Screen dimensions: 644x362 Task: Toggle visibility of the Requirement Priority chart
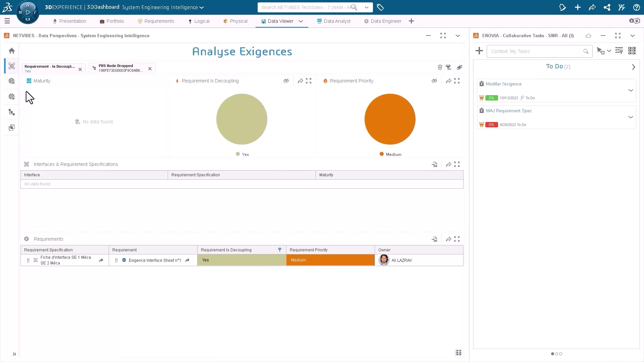point(434,81)
